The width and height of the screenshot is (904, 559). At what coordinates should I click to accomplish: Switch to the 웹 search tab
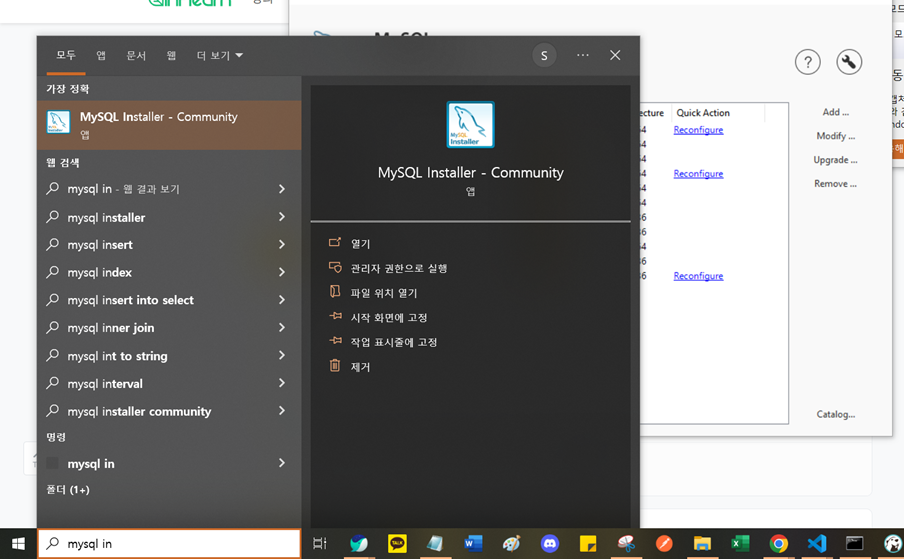coord(171,55)
